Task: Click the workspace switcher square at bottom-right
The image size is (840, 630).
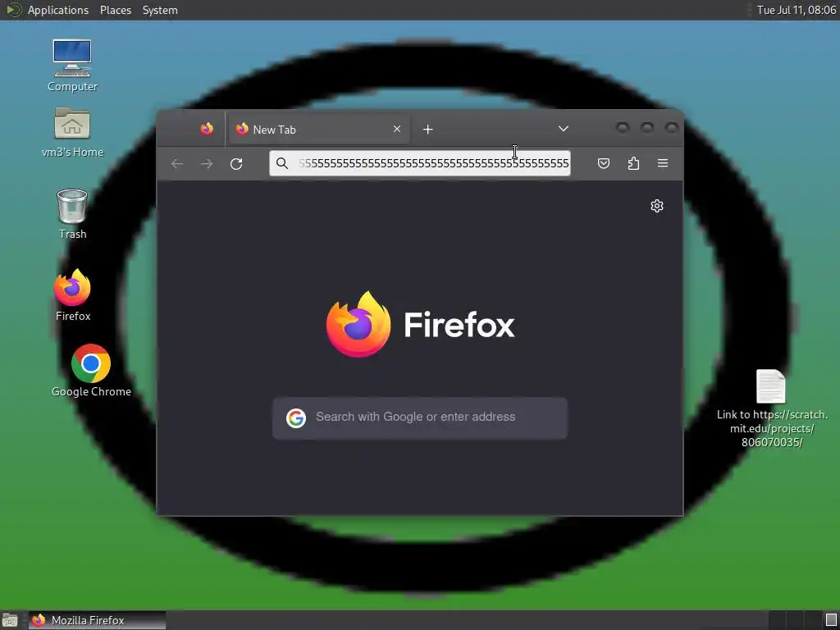Action: click(831, 620)
